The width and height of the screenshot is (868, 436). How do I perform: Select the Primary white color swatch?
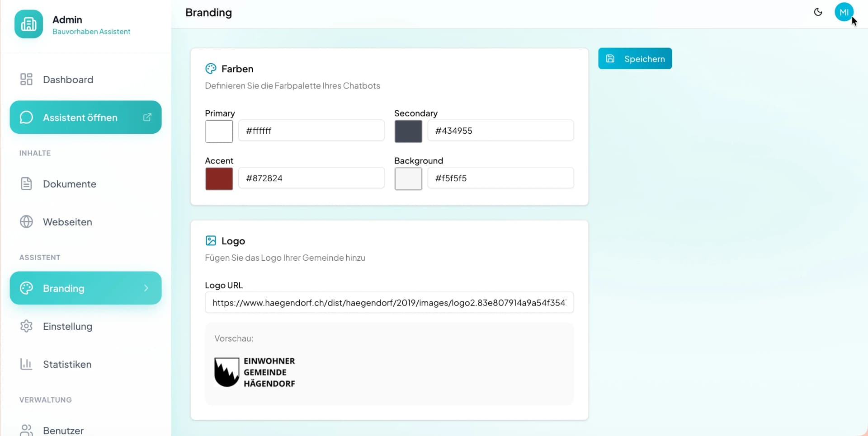(219, 131)
